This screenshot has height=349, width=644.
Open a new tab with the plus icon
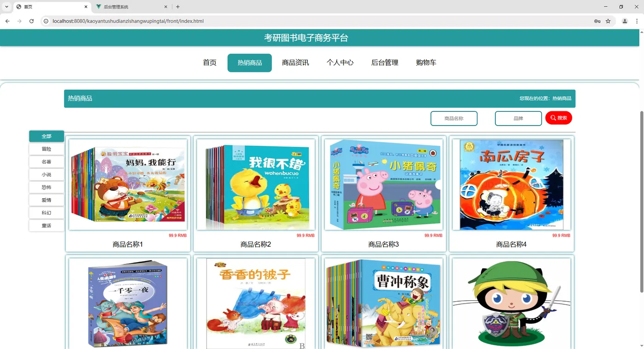click(178, 7)
